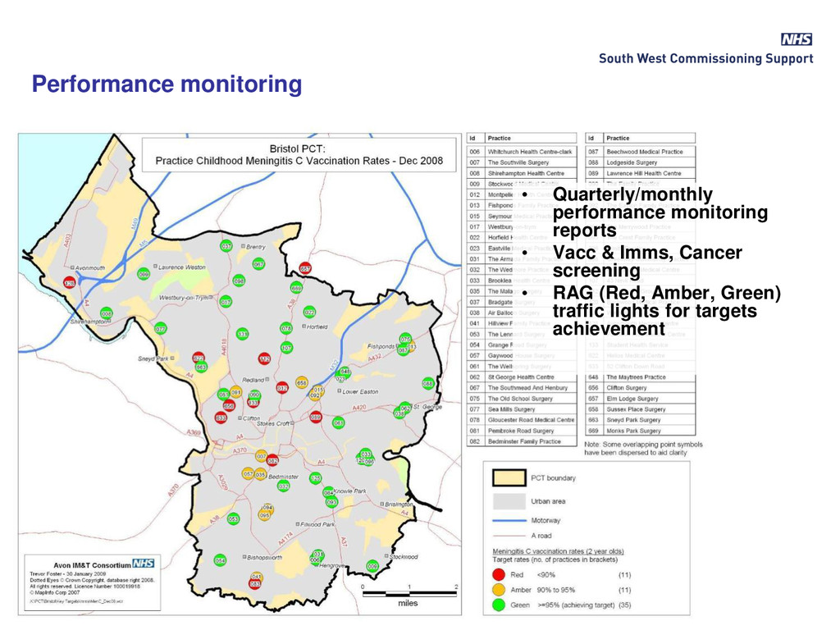Select green practice marker 022
The image size is (840, 630).
click(309, 312)
